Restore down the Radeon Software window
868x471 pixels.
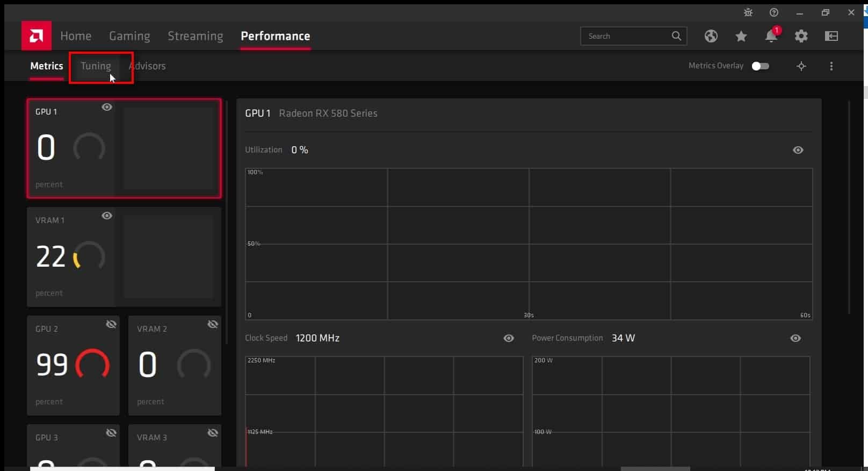point(826,12)
